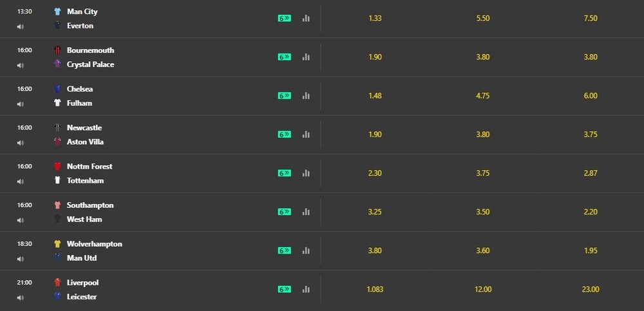Open stats chart for Man City vs Everton
644x311 pixels.
pyautogui.click(x=306, y=18)
